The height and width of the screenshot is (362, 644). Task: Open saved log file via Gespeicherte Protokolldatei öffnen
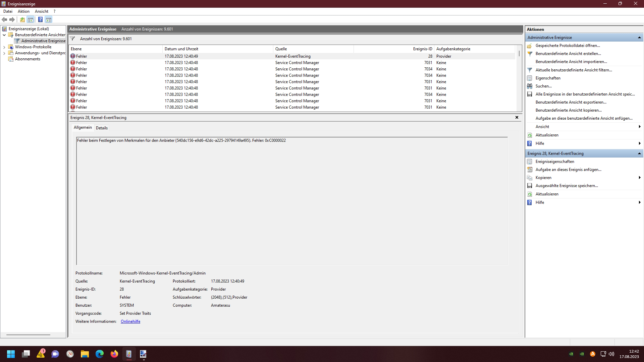pyautogui.click(x=568, y=46)
